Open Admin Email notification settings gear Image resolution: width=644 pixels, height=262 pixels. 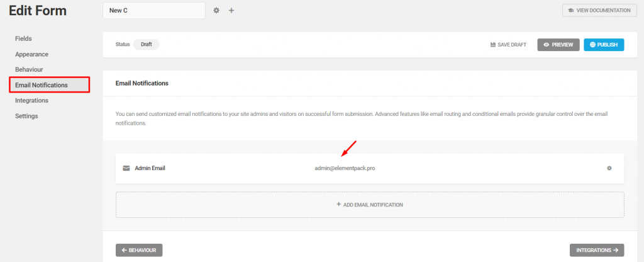[609, 168]
